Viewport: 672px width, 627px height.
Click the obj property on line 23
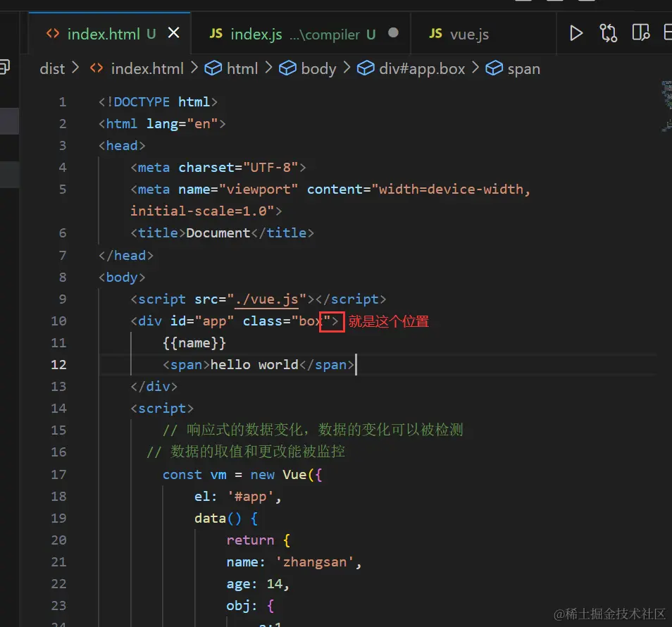(238, 606)
